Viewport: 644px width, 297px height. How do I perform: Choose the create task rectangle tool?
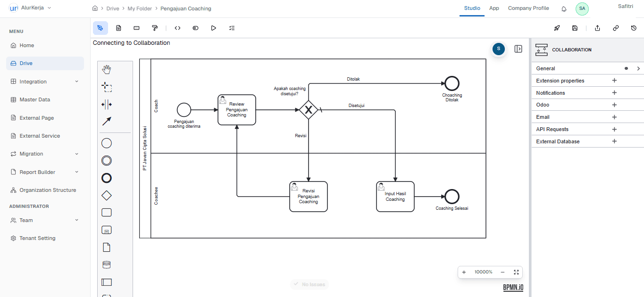(106, 212)
